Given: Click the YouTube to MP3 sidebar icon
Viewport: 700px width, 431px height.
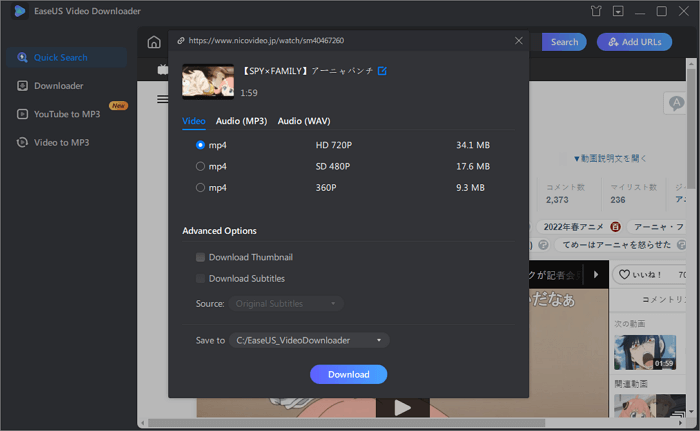Looking at the screenshot, I should [22, 114].
